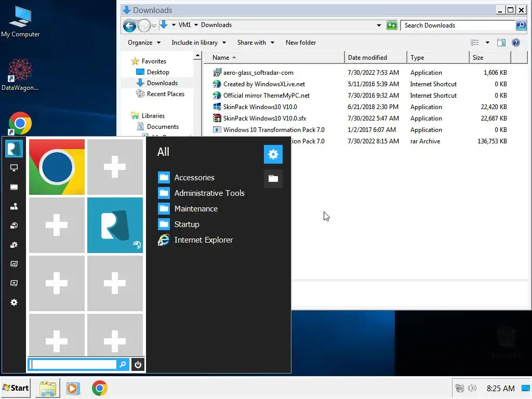Open the user folder sidebar icon
This screenshot has width=532, height=399.
click(x=14, y=206)
